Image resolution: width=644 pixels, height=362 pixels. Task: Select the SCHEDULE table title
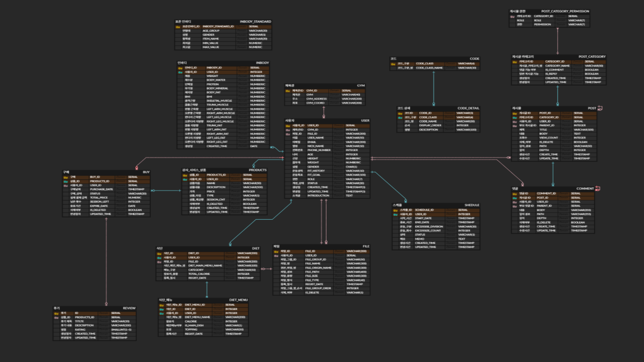click(472, 205)
